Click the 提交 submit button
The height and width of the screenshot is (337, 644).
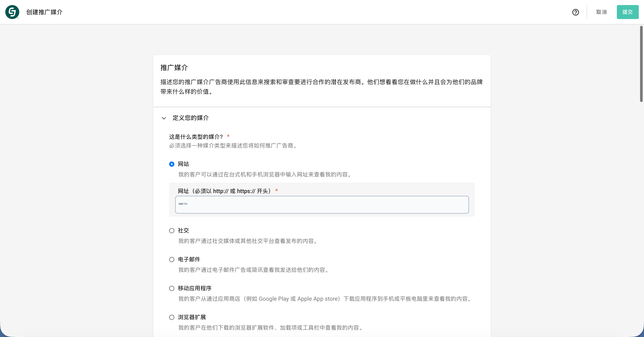(x=628, y=12)
